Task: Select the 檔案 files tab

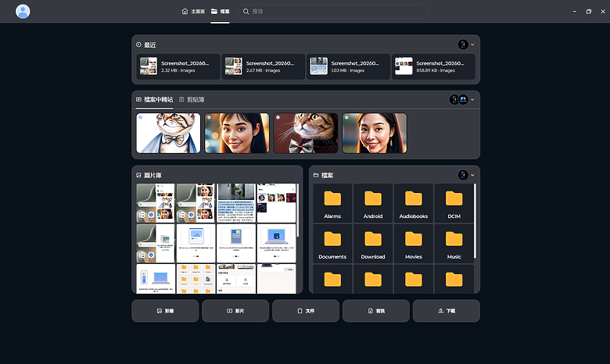Action: pyautogui.click(x=221, y=11)
